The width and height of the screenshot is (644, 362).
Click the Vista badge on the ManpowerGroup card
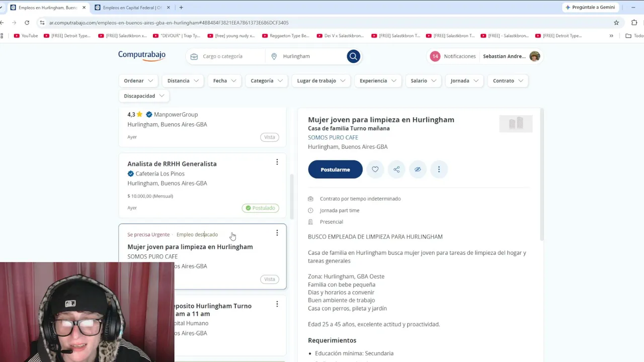[x=270, y=137]
